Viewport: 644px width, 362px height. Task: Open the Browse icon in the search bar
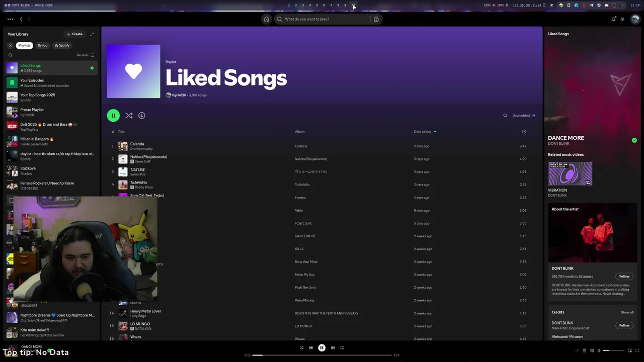(x=376, y=19)
